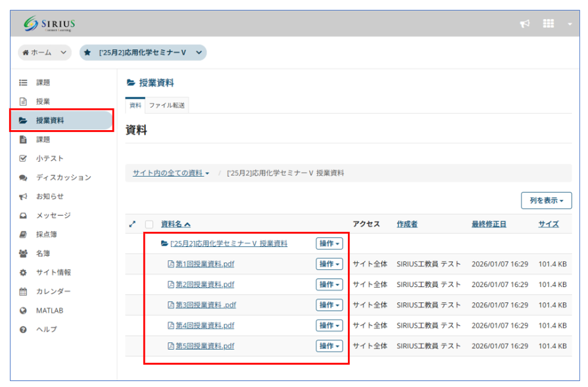Click the expand-all arrows icon in table header

point(132,224)
